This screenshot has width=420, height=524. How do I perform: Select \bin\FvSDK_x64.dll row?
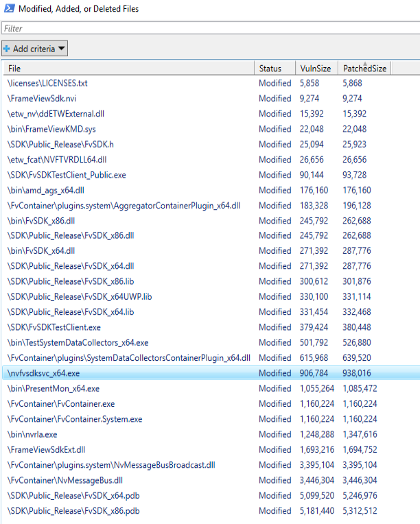click(211, 251)
